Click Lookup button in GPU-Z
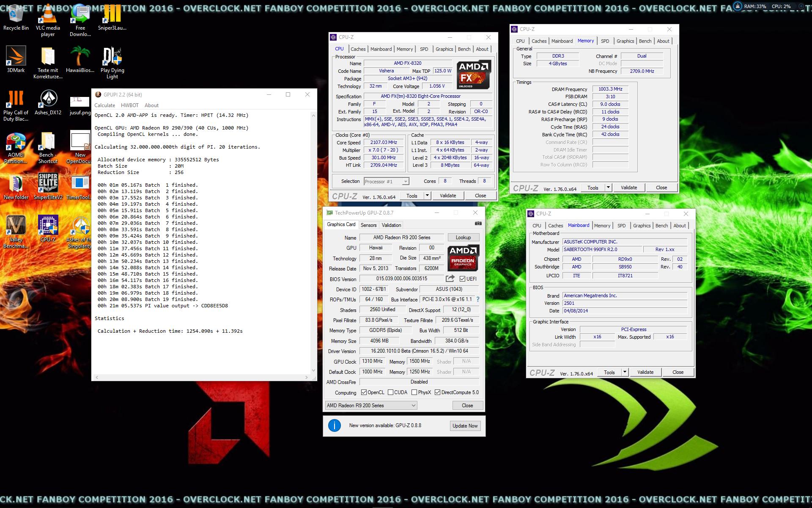Viewport: 812px width, 508px height. click(463, 237)
